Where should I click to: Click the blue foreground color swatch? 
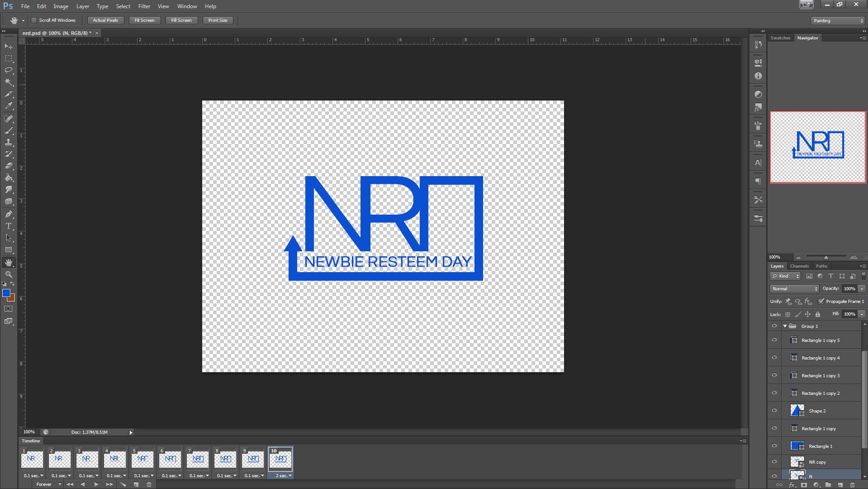tap(6, 293)
